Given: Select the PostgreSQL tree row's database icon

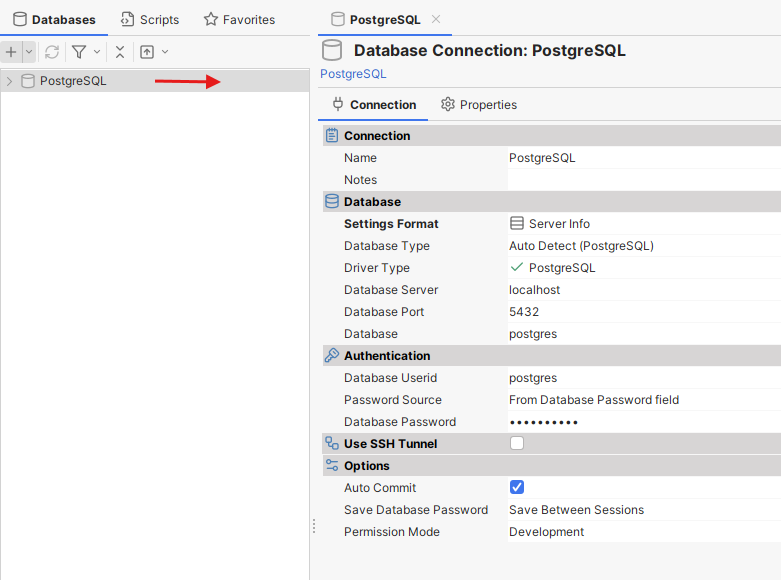Looking at the screenshot, I should [28, 81].
